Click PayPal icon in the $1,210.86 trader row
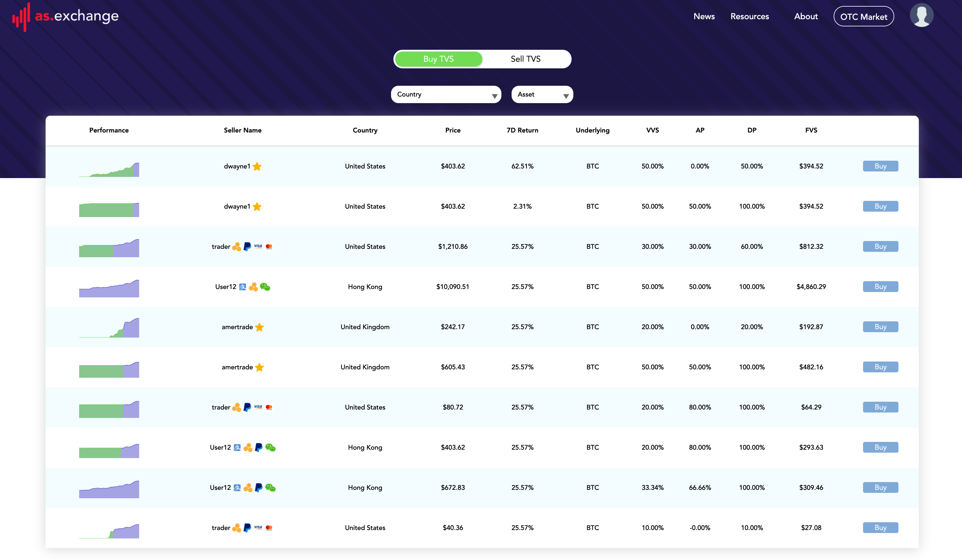962x560 pixels. click(247, 247)
